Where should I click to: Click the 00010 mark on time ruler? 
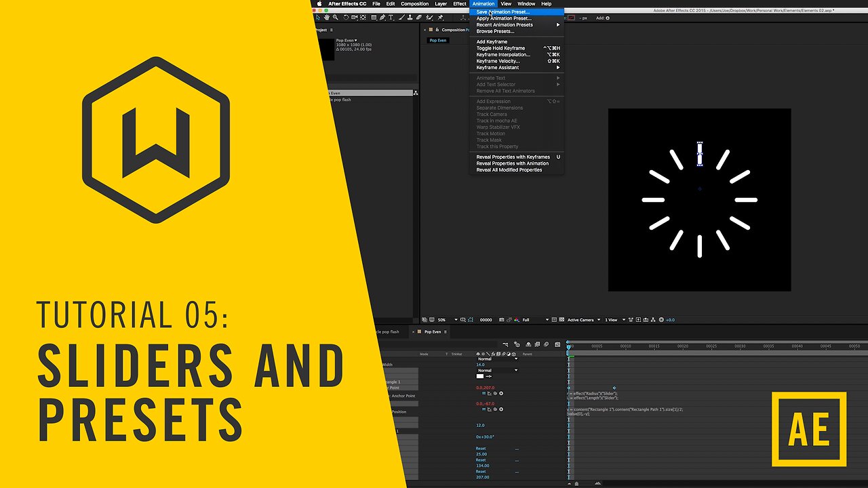click(x=625, y=346)
